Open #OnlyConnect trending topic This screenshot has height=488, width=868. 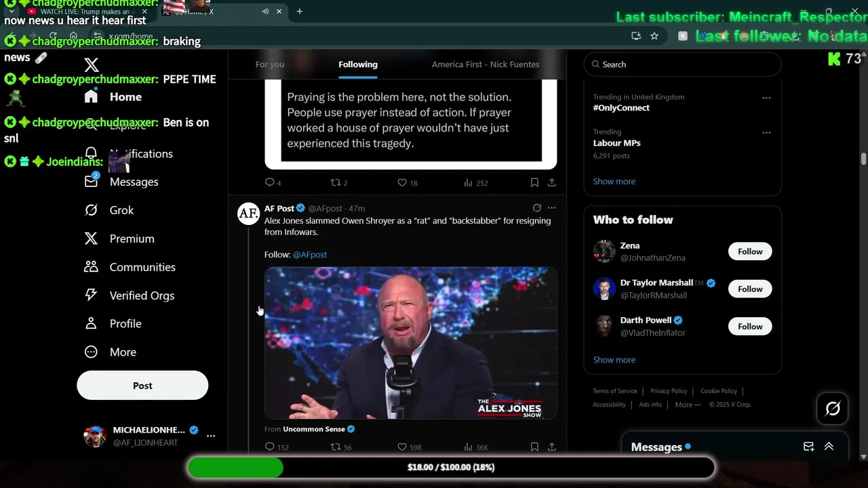click(x=621, y=108)
